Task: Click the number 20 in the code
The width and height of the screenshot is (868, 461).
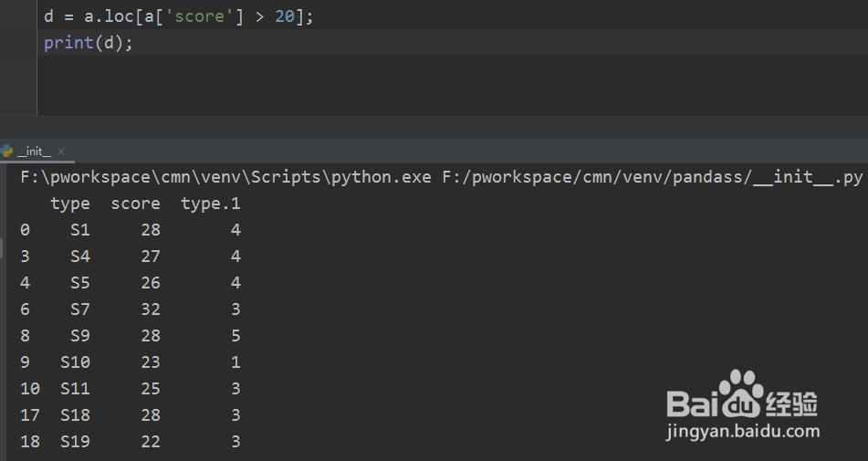Action: pyautogui.click(x=284, y=16)
